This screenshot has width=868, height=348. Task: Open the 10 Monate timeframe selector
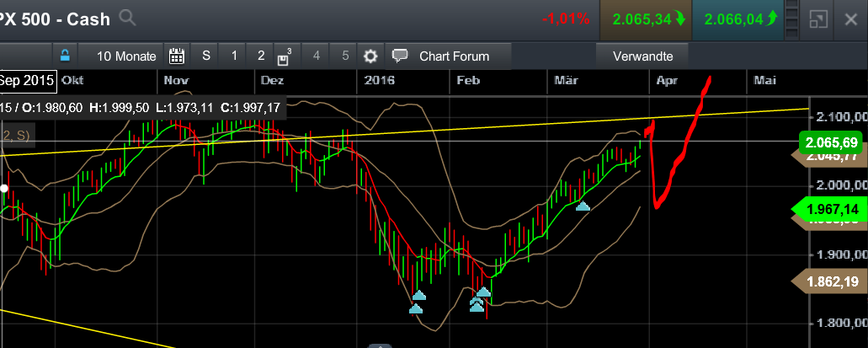(126, 56)
